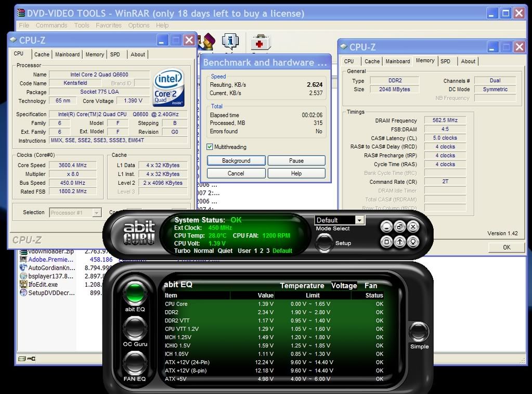Click the abit Guru lightbulb round button

point(413,242)
